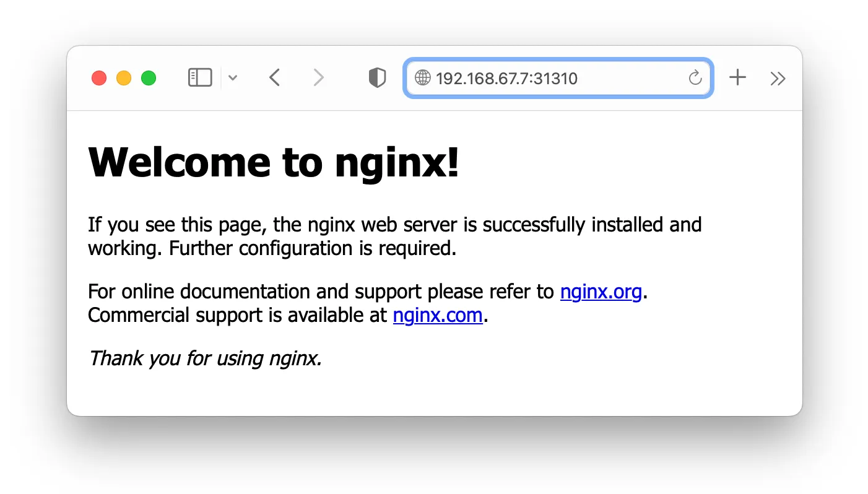
Task: Focus the address bar showing 192.168.67.7:31310
Action: coord(558,78)
